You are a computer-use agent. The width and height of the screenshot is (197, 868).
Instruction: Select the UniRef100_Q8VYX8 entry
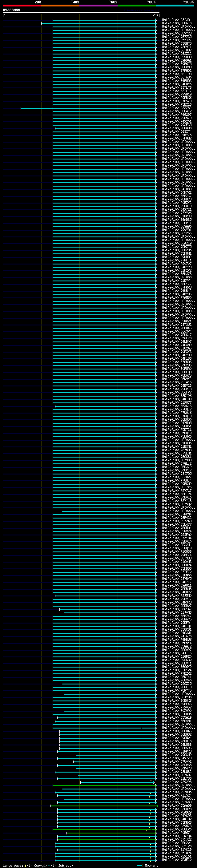(x=177, y=33)
